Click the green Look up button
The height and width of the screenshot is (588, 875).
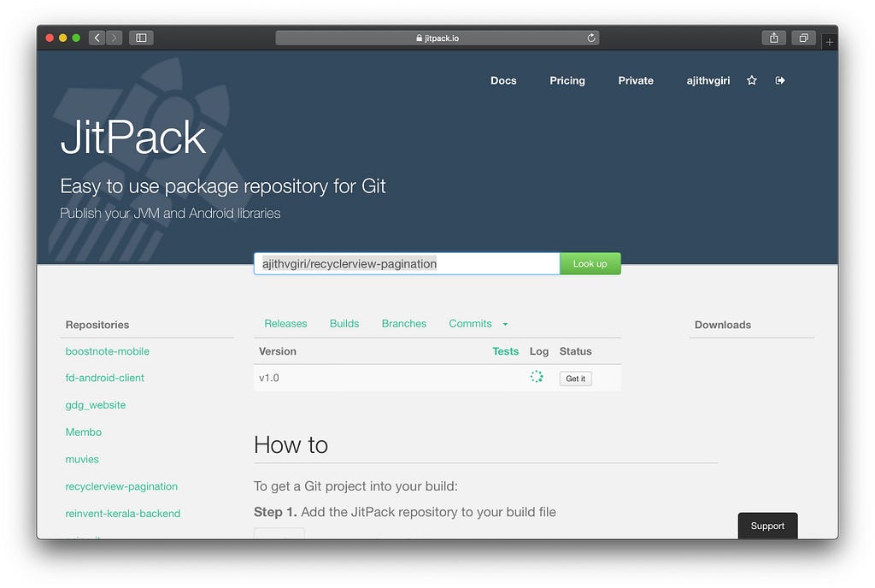coord(590,264)
